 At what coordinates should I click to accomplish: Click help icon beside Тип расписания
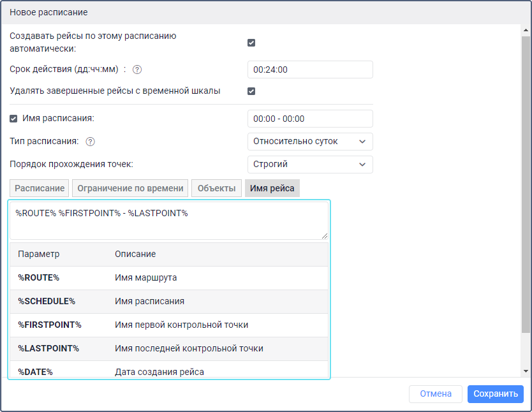point(90,142)
